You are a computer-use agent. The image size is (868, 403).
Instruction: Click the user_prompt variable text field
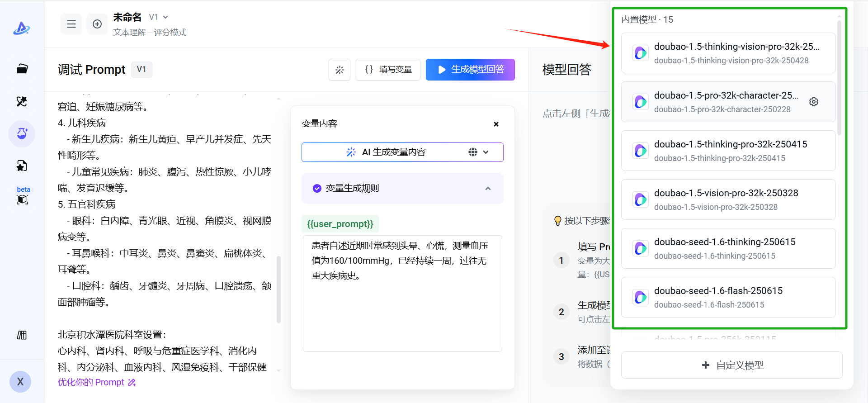402,293
